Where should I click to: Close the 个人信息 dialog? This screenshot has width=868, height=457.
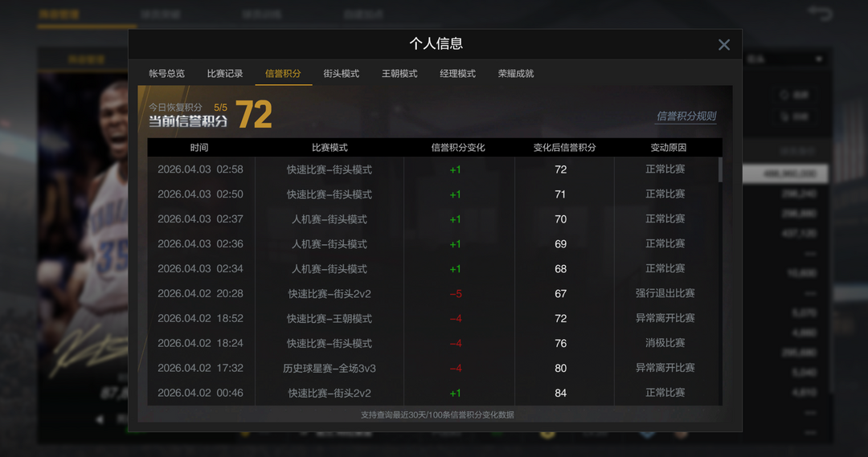[723, 45]
